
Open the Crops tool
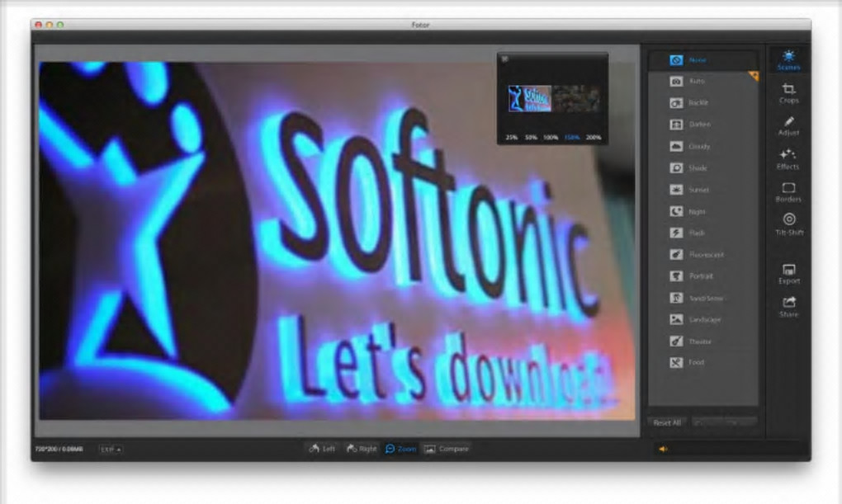tap(788, 93)
